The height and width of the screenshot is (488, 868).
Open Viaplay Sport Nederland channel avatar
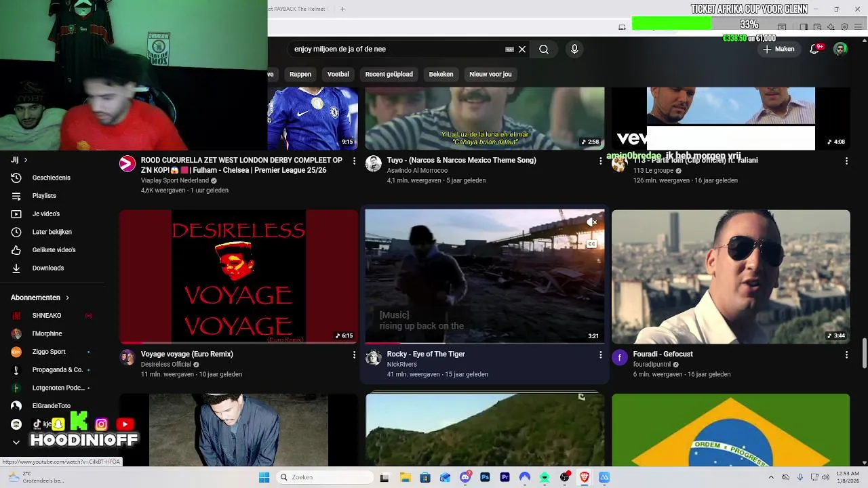(127, 163)
